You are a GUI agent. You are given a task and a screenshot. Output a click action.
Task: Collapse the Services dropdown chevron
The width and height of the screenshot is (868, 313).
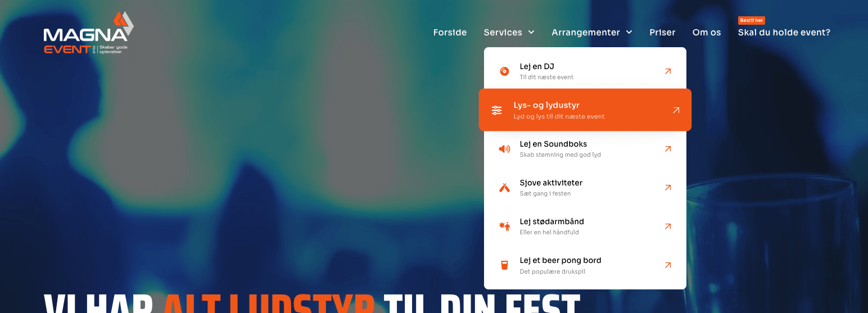click(x=531, y=33)
